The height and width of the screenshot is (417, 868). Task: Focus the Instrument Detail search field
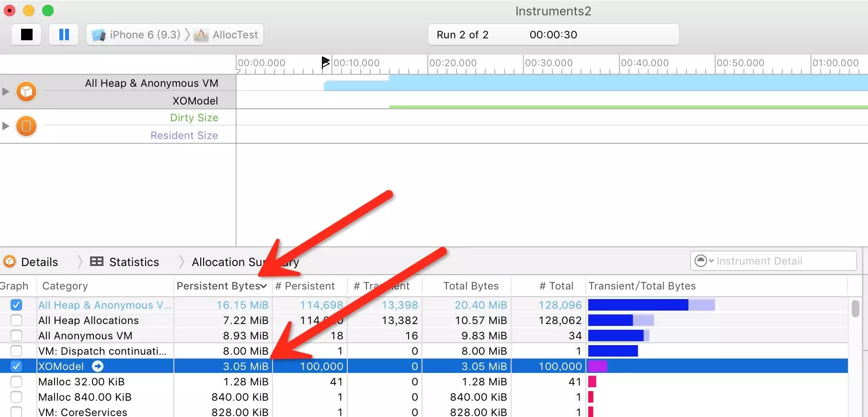point(773,261)
